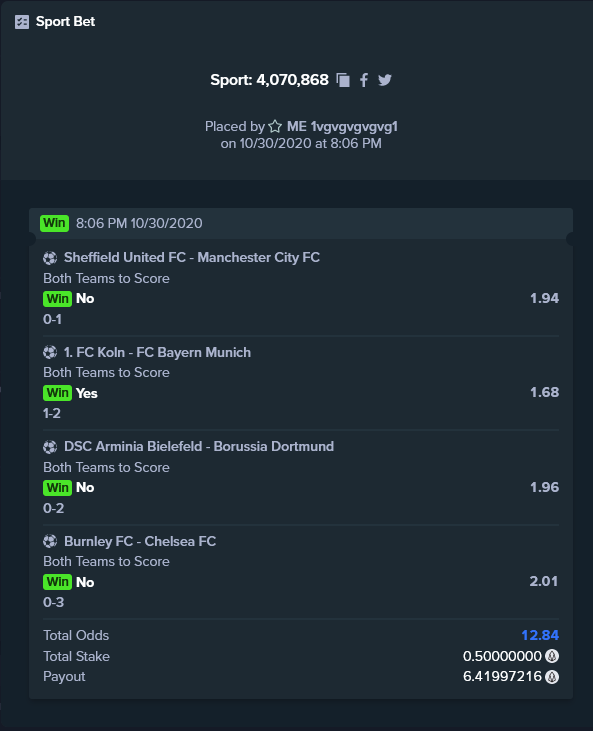Click the Win badge in the bet header
Viewport: 593px width, 731px height.
pyautogui.click(x=55, y=223)
